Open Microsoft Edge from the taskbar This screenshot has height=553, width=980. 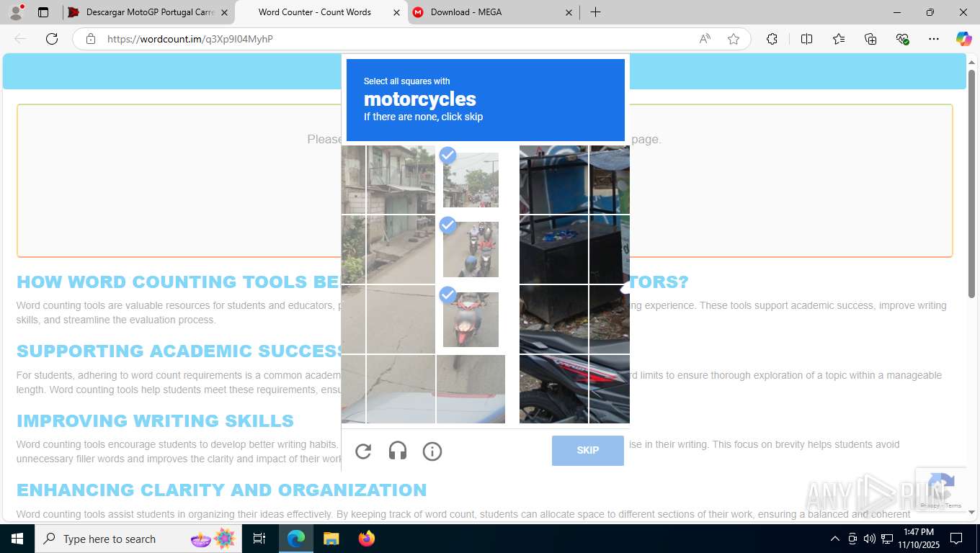[x=296, y=539]
